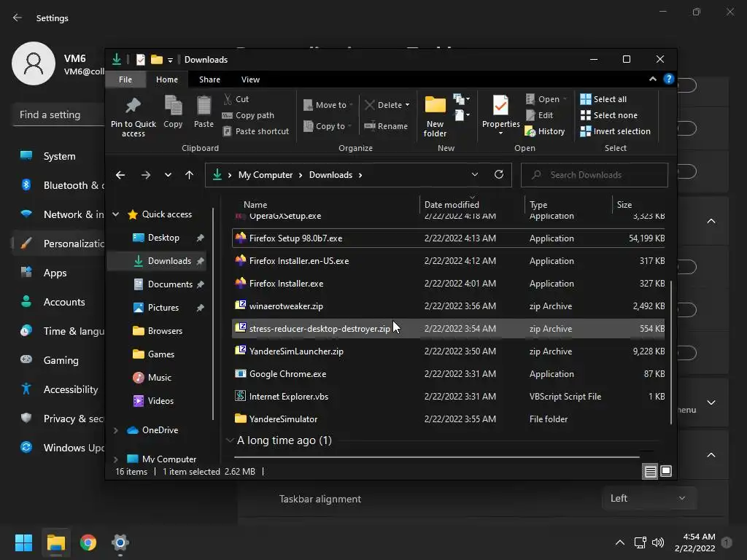747x560 pixels.
Task: Select Internet Explorer.vbs file
Action: (x=448, y=396)
